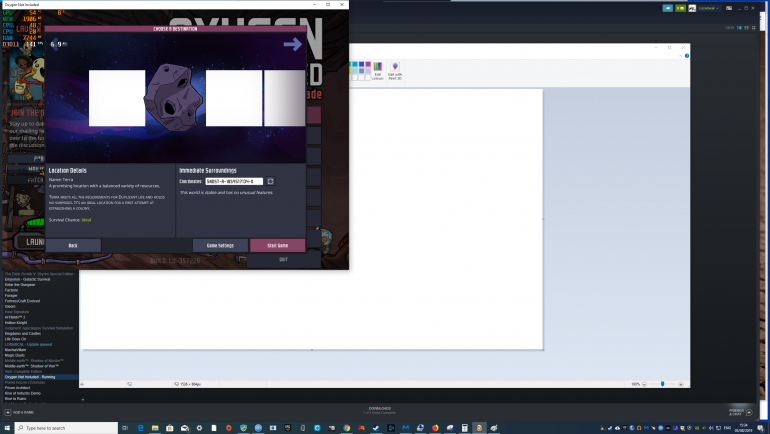This screenshot has height=434, width=770.
Task: Switch to Steam from taskbar
Action: pyautogui.click(x=376, y=428)
